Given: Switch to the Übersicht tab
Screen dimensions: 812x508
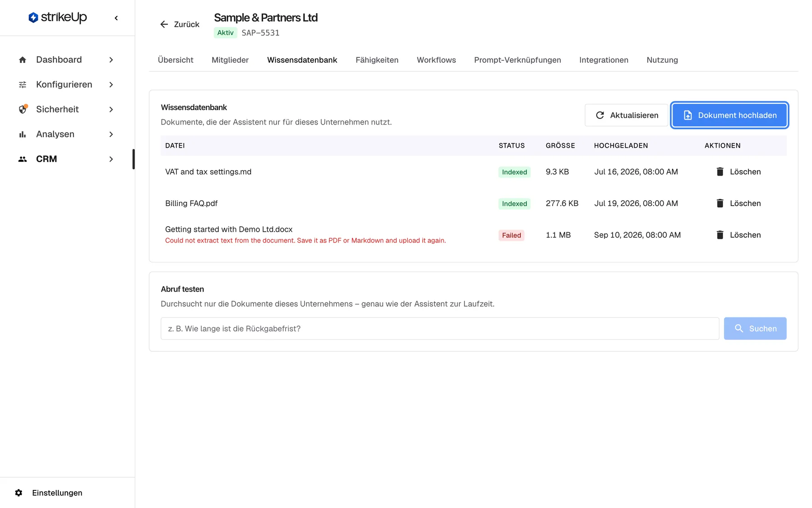Looking at the screenshot, I should click(x=175, y=60).
